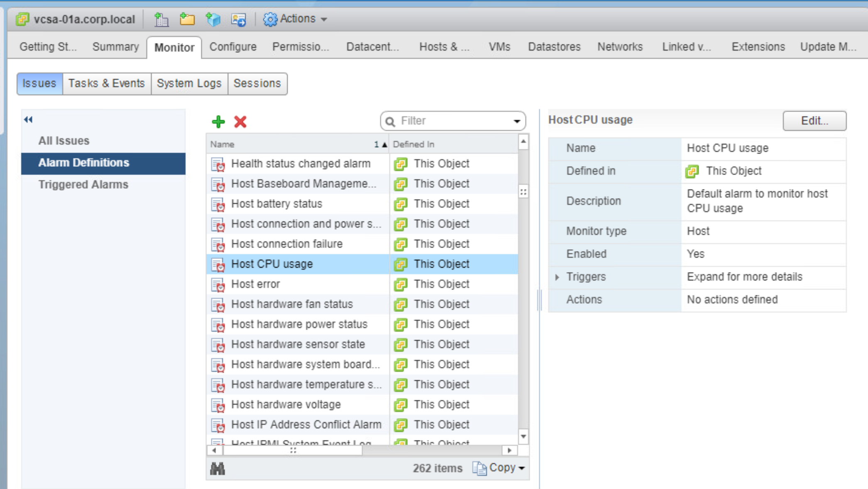Image resolution: width=868 pixels, height=489 pixels.
Task: Select Host hardware system board... row
Action: coord(362,365)
